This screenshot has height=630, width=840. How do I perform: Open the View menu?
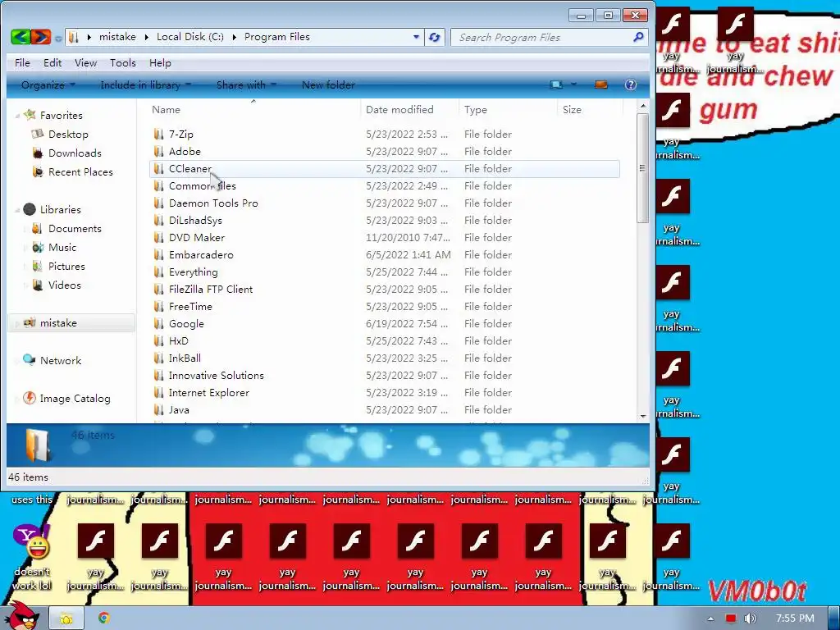click(x=85, y=62)
